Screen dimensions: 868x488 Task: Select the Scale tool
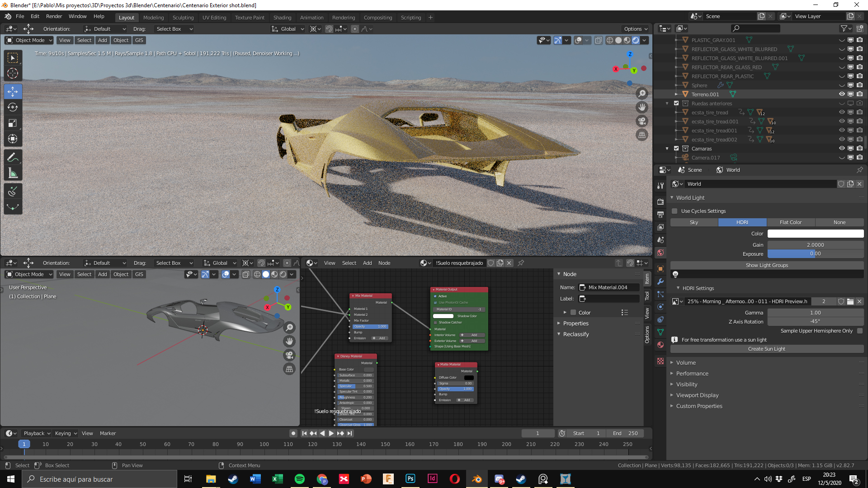coord(13,123)
